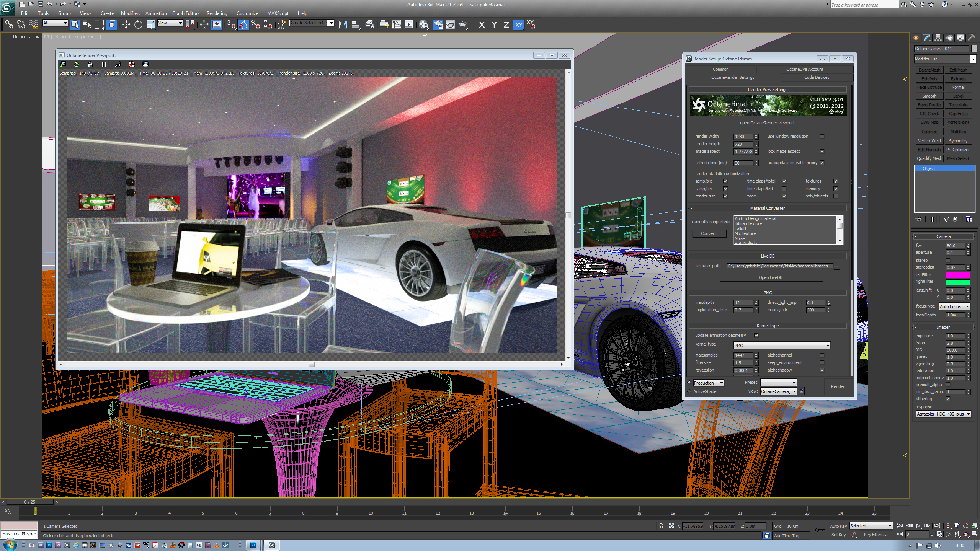
Task: Open the Rendering menu
Action: pos(217,13)
